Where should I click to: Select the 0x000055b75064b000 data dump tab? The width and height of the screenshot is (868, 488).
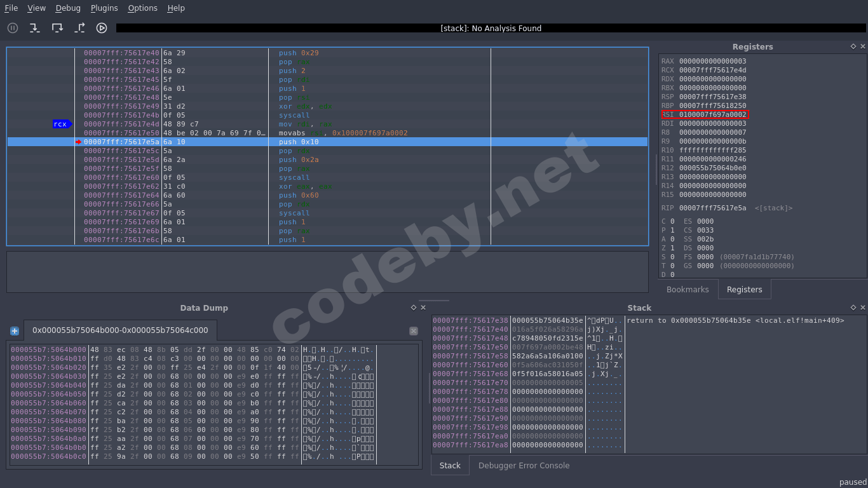pos(120,330)
